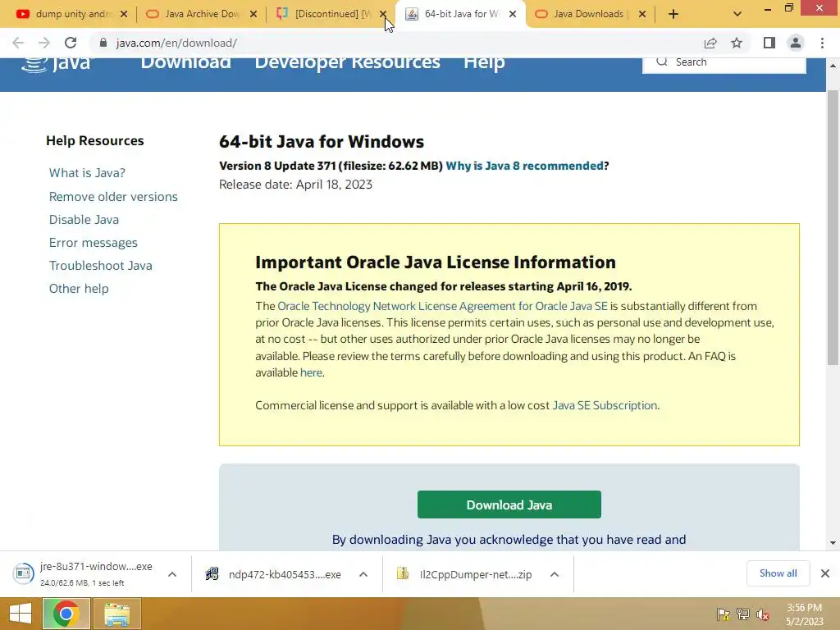Reload the page with the refresh icon

tap(71, 43)
